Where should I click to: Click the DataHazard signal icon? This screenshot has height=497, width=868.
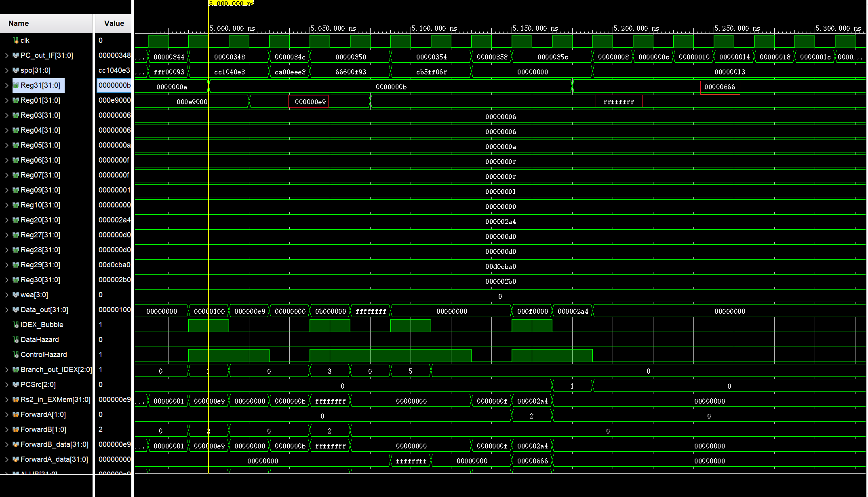(x=16, y=340)
